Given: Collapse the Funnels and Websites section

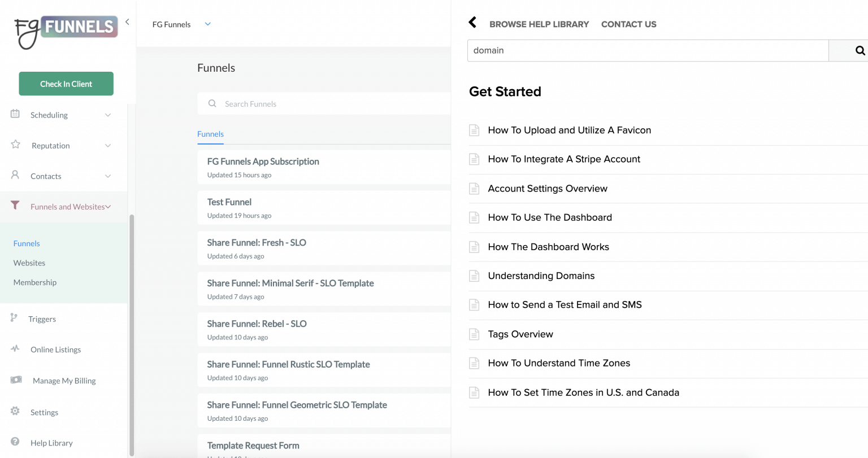Looking at the screenshot, I should pyautogui.click(x=108, y=206).
